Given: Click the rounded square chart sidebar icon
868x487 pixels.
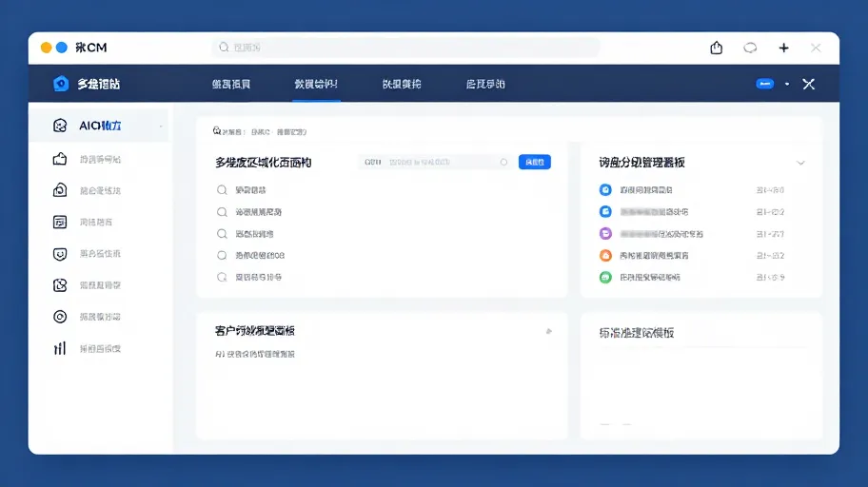Looking at the screenshot, I should [60, 285].
